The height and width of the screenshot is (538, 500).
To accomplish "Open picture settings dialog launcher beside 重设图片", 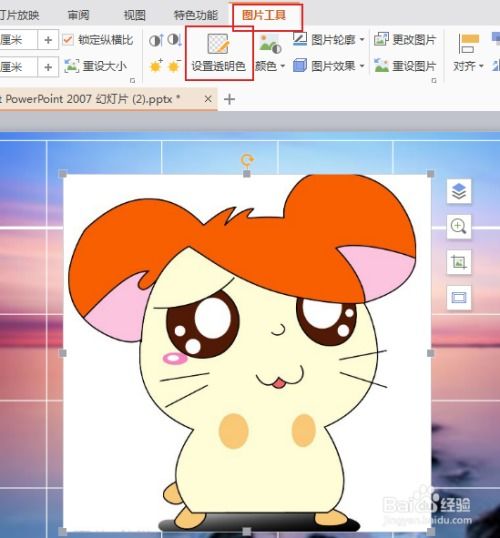I will tap(434, 81).
